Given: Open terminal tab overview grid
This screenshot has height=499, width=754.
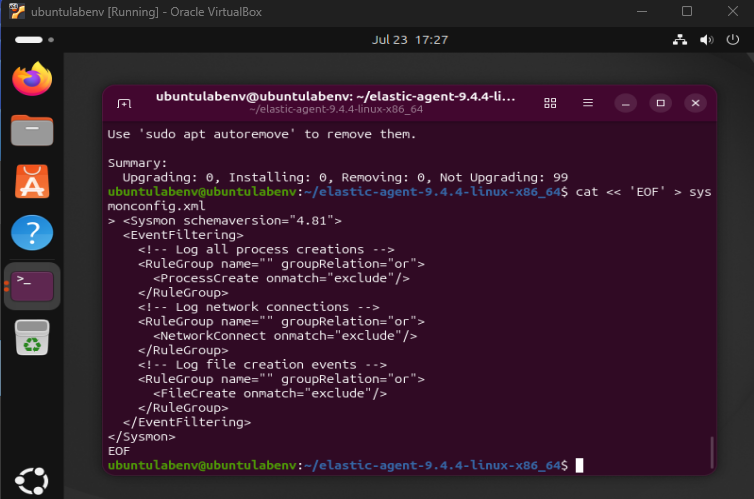Looking at the screenshot, I should tap(550, 103).
